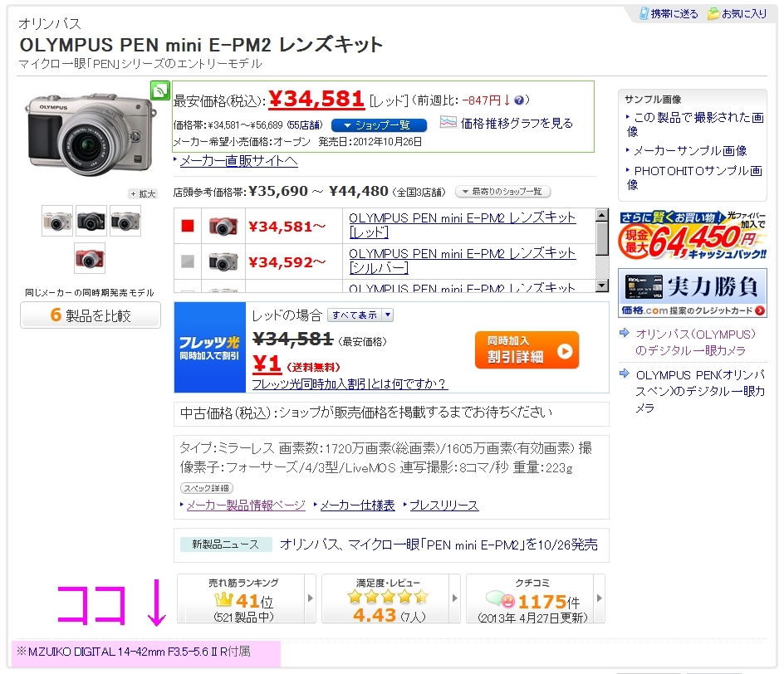Click the 同時加入 割引詳細 orange button
784x674 pixels.
527,350
